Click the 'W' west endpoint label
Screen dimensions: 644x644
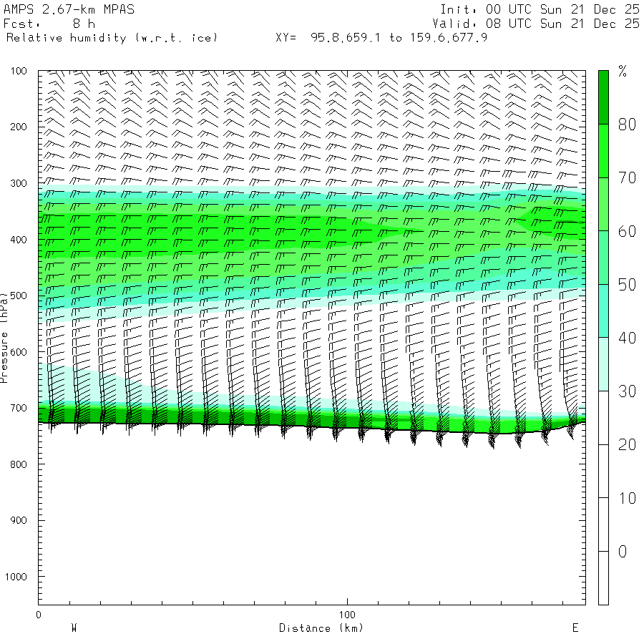[74, 628]
